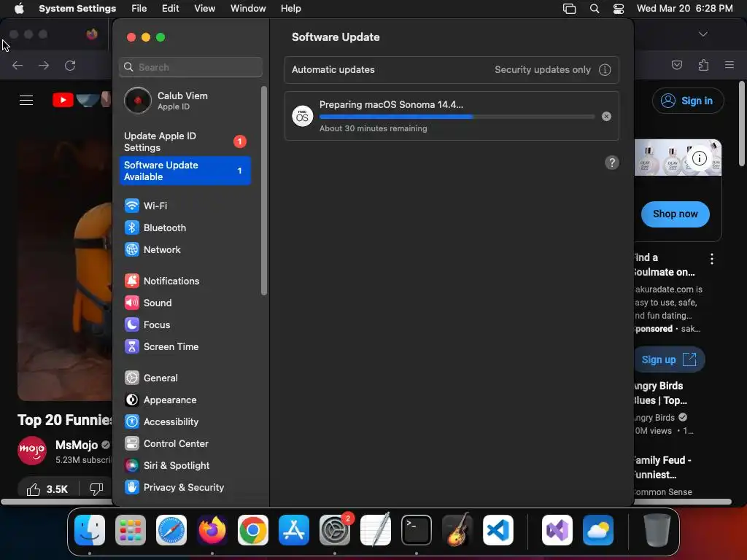747x560 pixels.
Task: Cancel the macOS Sonoma update preparation
Action: (606, 116)
